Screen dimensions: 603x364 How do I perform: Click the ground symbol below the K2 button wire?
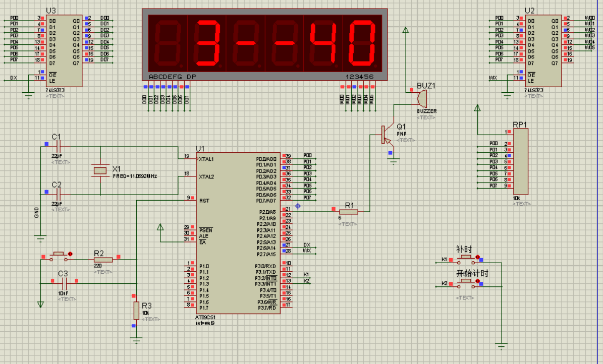point(502,345)
